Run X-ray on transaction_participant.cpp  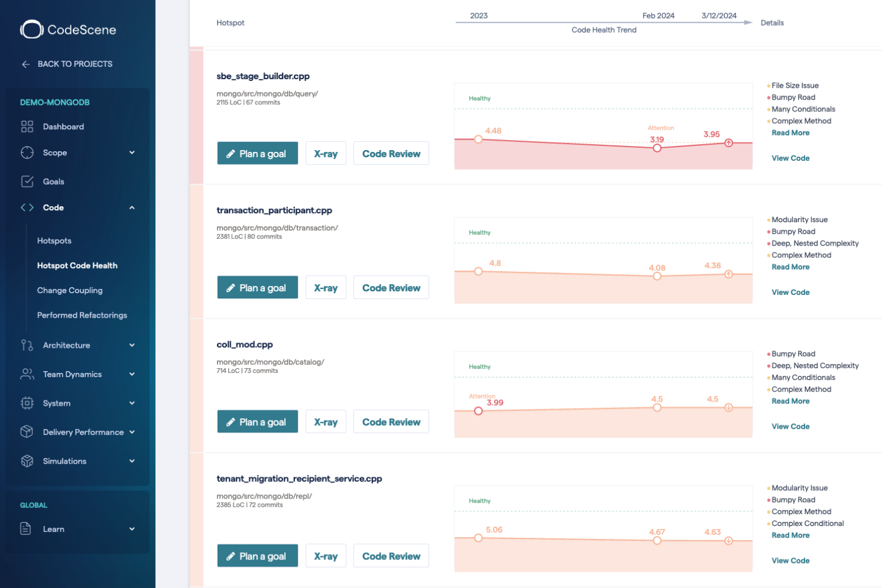(325, 287)
